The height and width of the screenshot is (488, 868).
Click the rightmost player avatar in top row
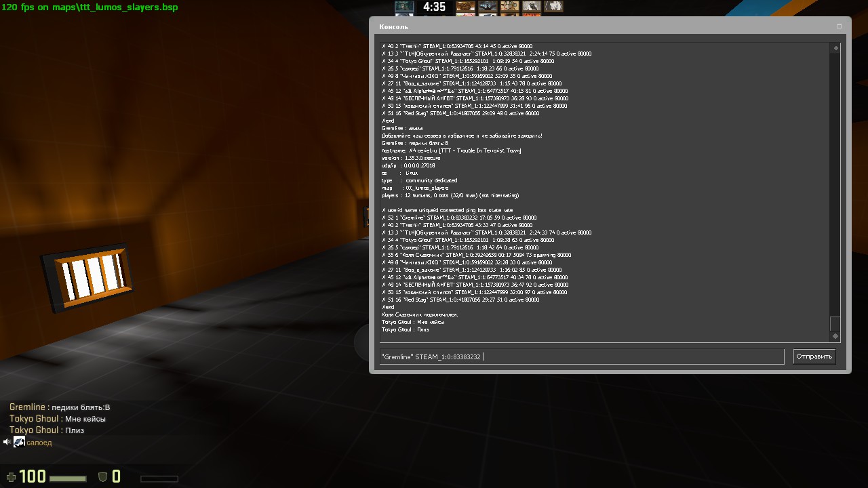(x=553, y=6)
